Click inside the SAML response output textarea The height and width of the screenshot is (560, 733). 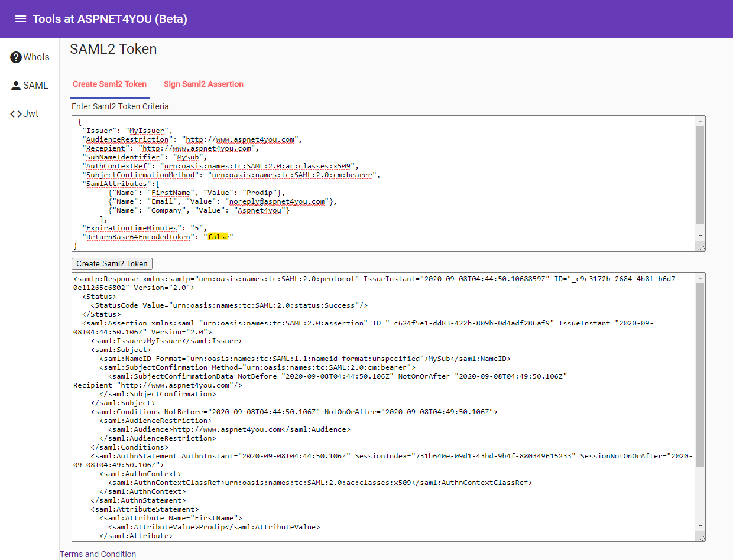(388, 407)
